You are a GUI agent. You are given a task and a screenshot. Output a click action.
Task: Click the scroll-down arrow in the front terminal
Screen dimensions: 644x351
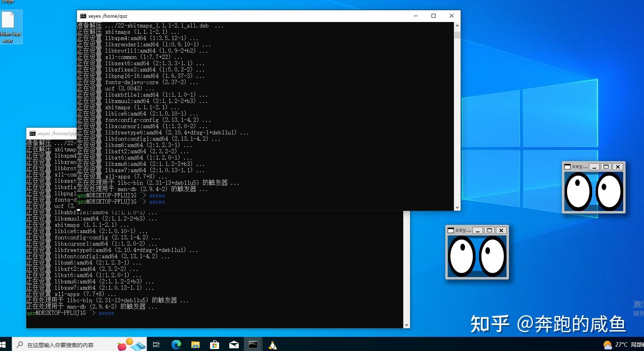point(457,207)
